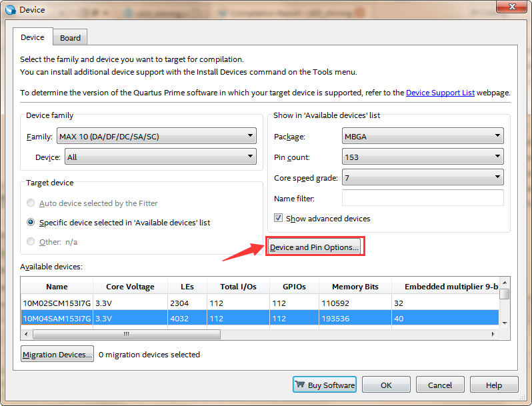Select the Other n/a radio button

tap(31, 241)
